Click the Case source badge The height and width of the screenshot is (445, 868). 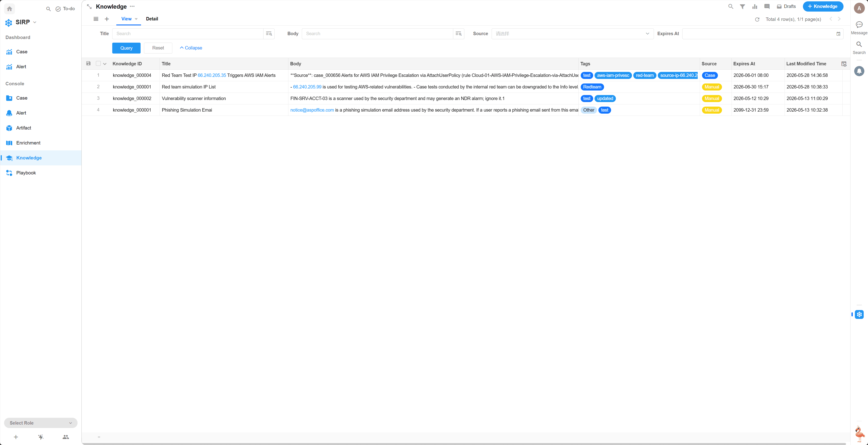[x=710, y=76]
